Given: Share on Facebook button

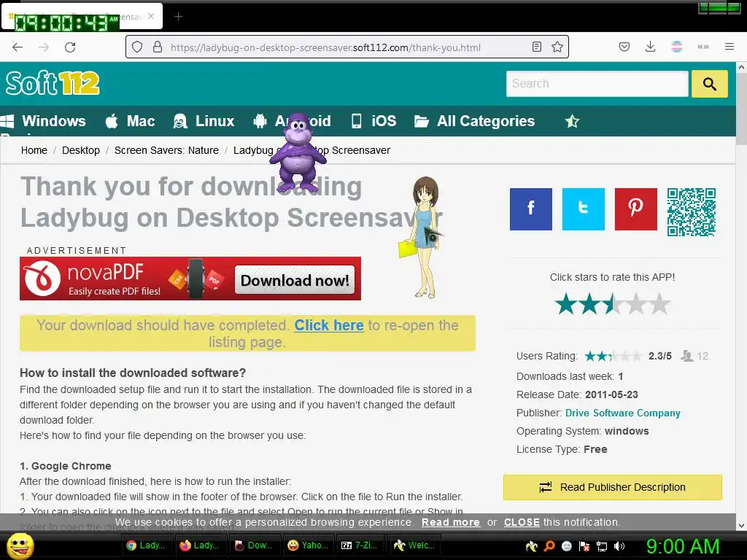Looking at the screenshot, I should click(x=531, y=209).
